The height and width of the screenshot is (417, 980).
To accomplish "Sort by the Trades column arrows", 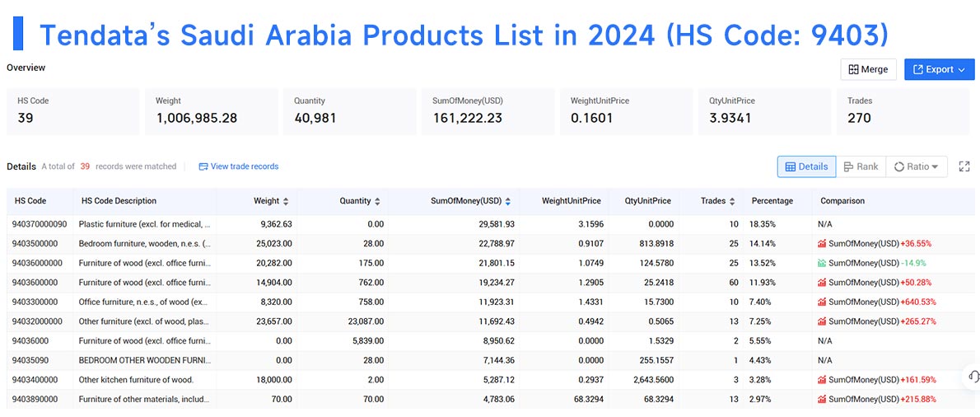I will (732, 201).
